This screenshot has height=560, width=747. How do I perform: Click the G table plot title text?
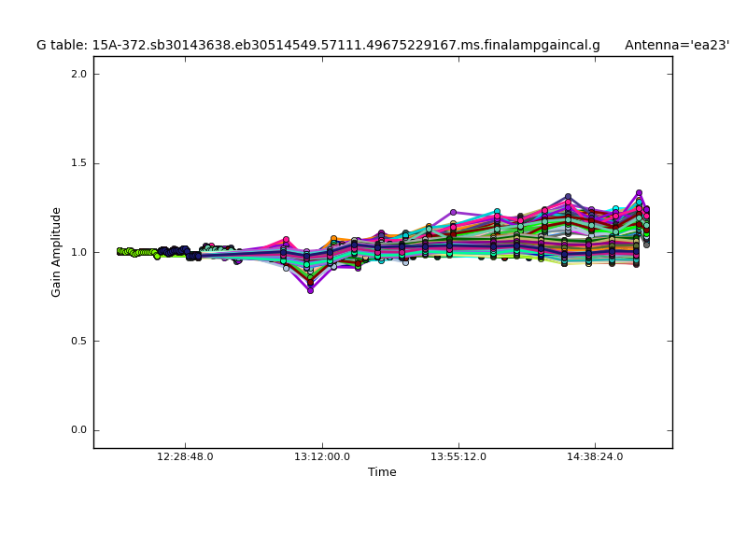pos(318,45)
